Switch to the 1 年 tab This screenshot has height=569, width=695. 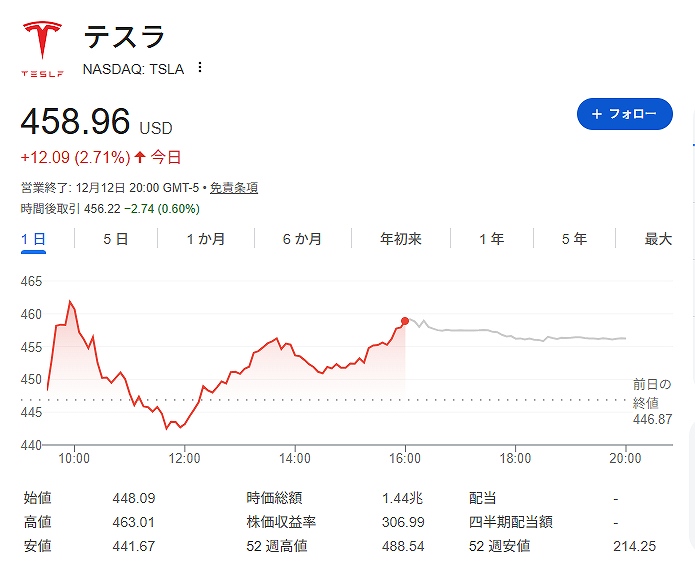pyautogui.click(x=491, y=239)
